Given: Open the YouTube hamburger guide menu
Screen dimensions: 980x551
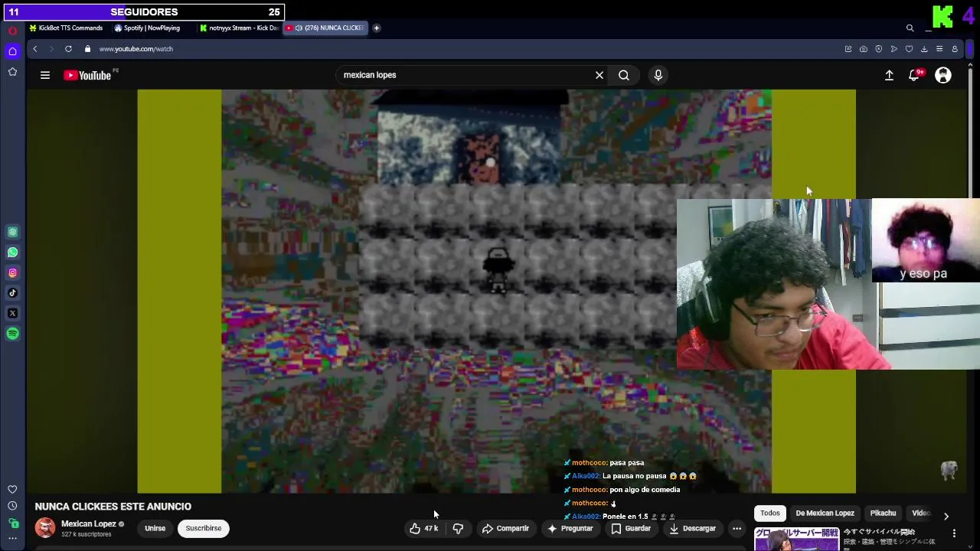Looking at the screenshot, I should [45, 75].
